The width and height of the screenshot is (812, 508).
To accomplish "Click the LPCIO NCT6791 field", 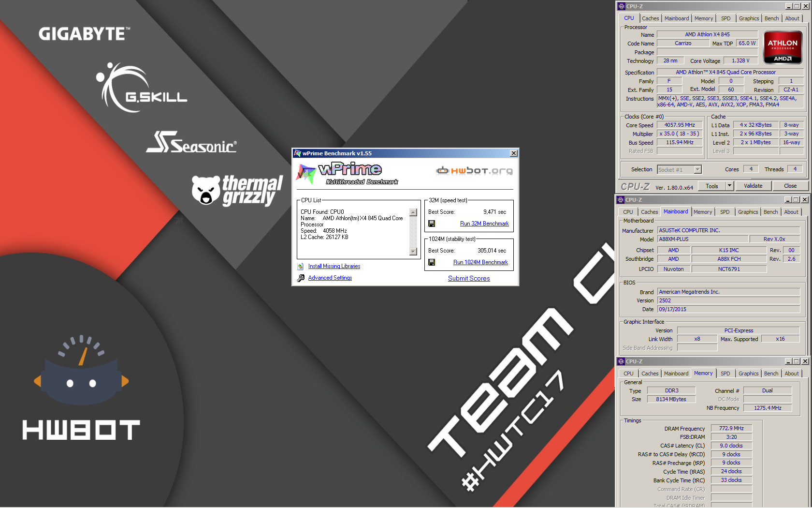I will pyautogui.click(x=729, y=269).
